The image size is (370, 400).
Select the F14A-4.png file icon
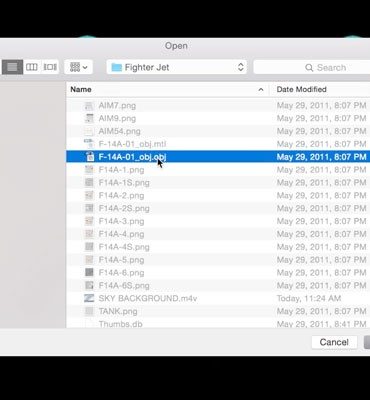click(89, 234)
